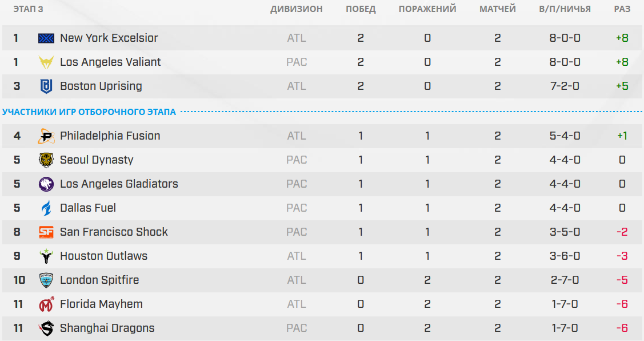Sort by the ПОБЕД column header
Screen dimensions: 644x341
pos(361,9)
